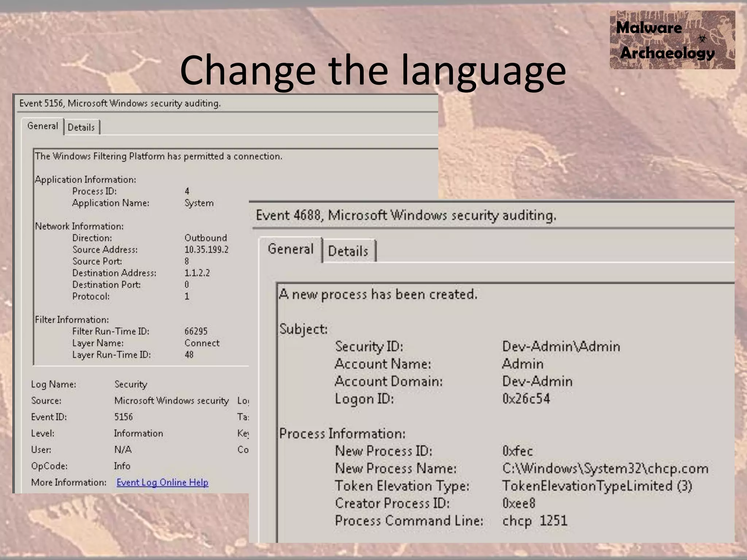
Task: Select the Creator Process ID value 0xee8
Action: coord(519,503)
